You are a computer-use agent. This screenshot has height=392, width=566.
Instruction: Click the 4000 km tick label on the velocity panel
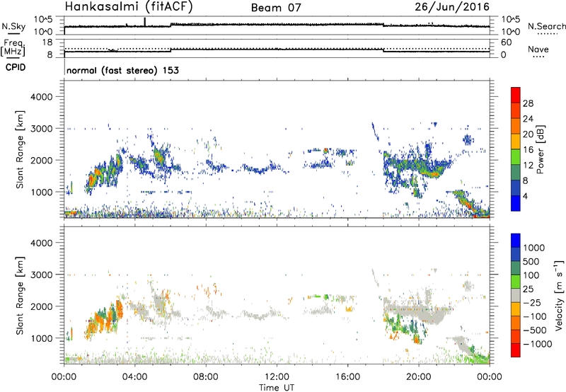(42, 243)
